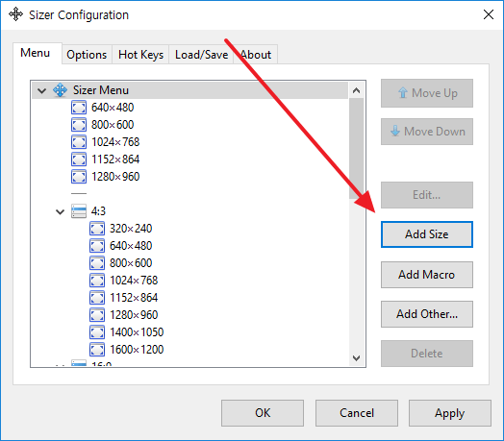The height and width of the screenshot is (441, 504).
Task: Select the top-level 800×600 size icon
Action: pyautogui.click(x=79, y=125)
